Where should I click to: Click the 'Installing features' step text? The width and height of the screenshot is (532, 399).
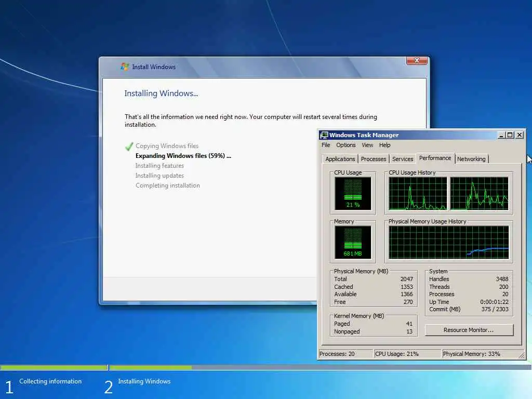pos(159,166)
